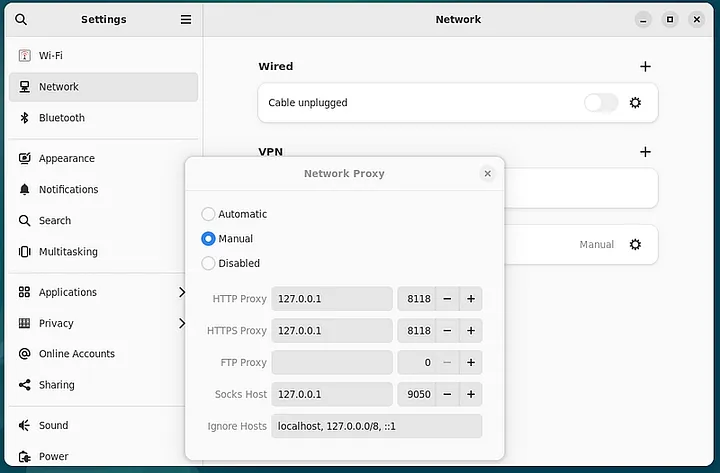Image resolution: width=720 pixels, height=473 pixels.
Task: Click the Appearance icon in sidebar
Action: tap(24, 158)
